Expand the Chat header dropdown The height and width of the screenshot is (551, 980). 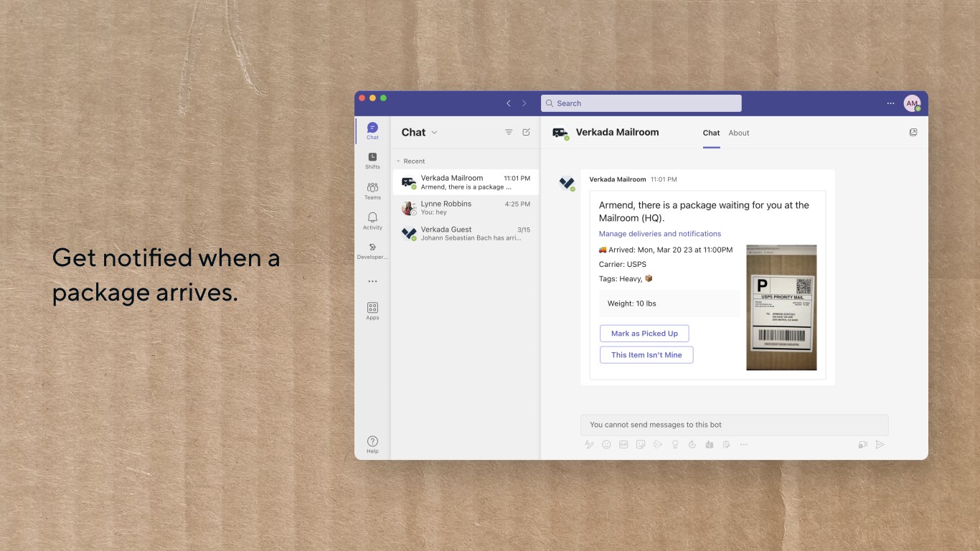point(435,133)
